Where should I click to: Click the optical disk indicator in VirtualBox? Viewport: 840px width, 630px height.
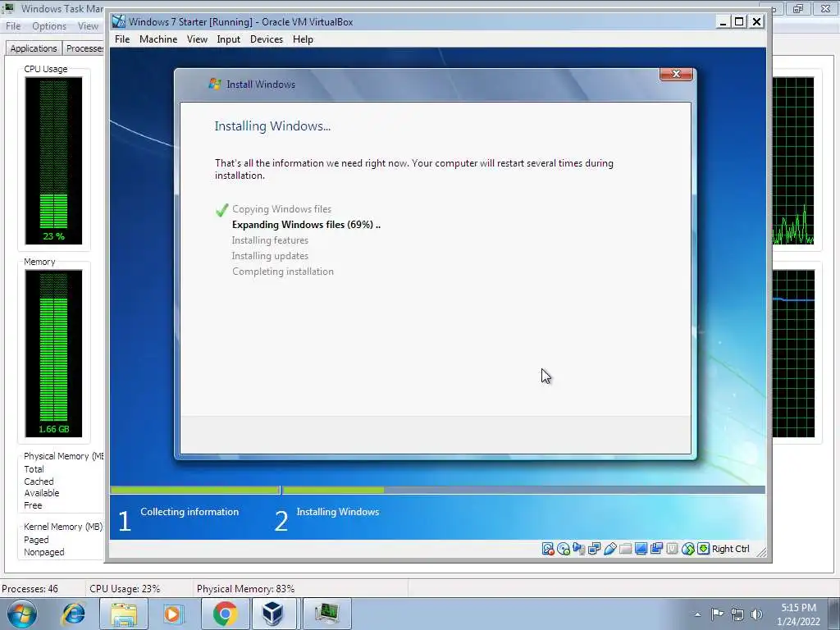pos(563,549)
